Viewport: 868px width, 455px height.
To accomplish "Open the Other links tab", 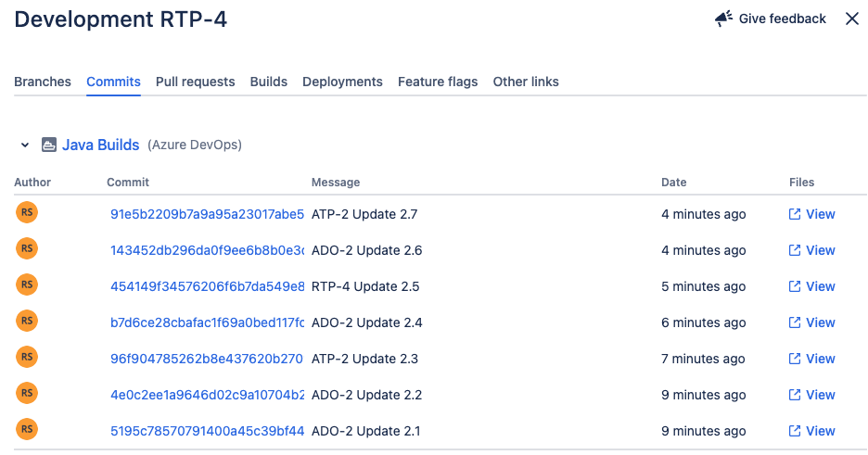I will tap(526, 82).
